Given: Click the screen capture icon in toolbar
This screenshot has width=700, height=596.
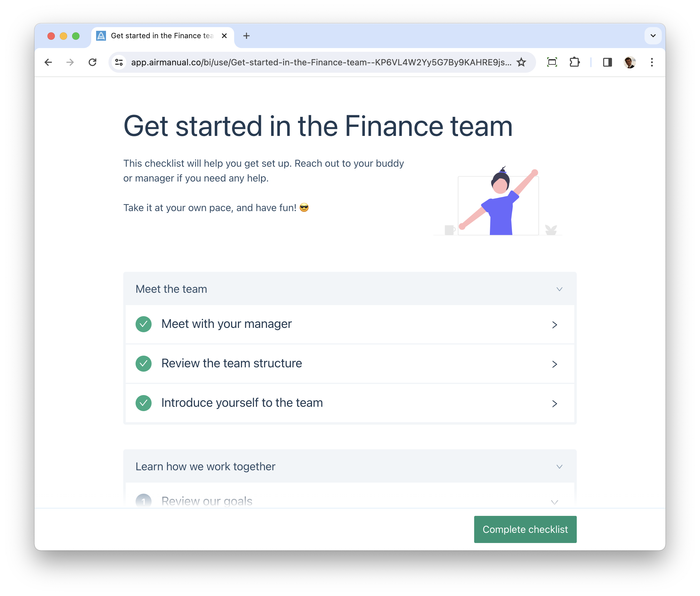Looking at the screenshot, I should pos(552,62).
